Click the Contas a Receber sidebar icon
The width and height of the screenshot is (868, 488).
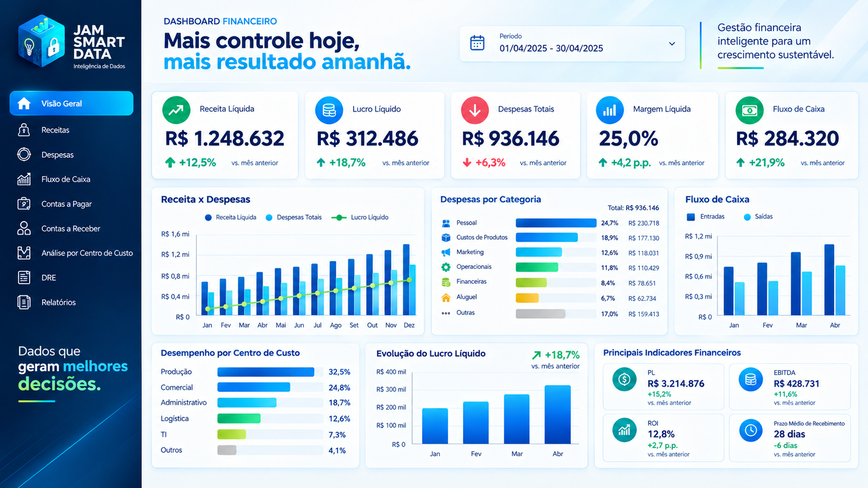[24, 228]
